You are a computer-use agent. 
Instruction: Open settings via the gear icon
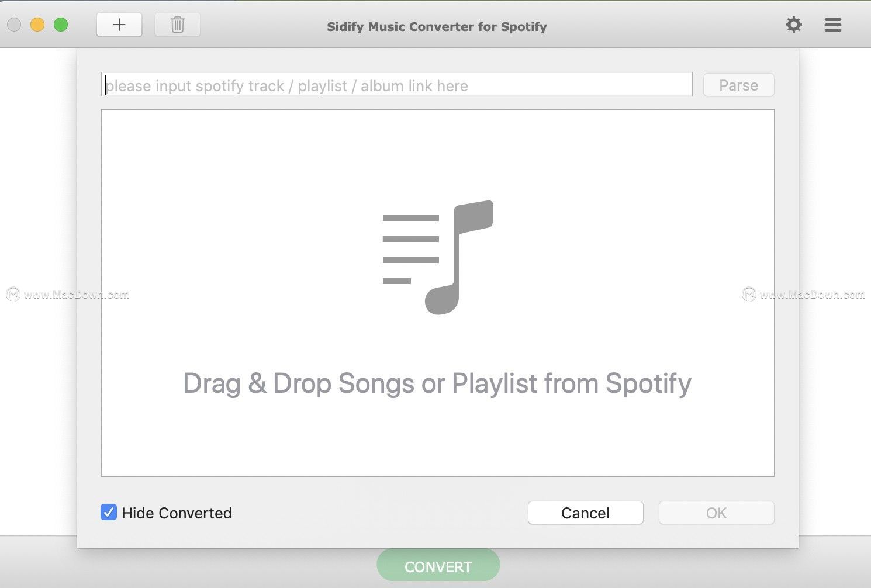click(793, 25)
